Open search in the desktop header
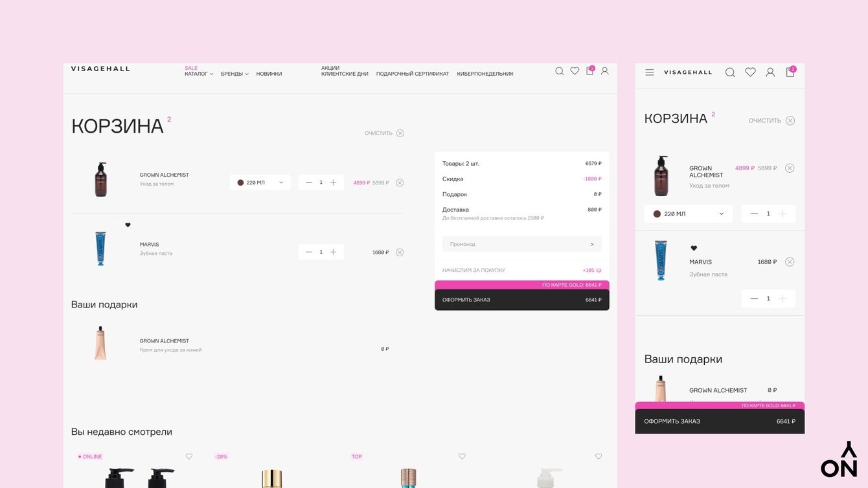868x488 pixels. click(559, 71)
